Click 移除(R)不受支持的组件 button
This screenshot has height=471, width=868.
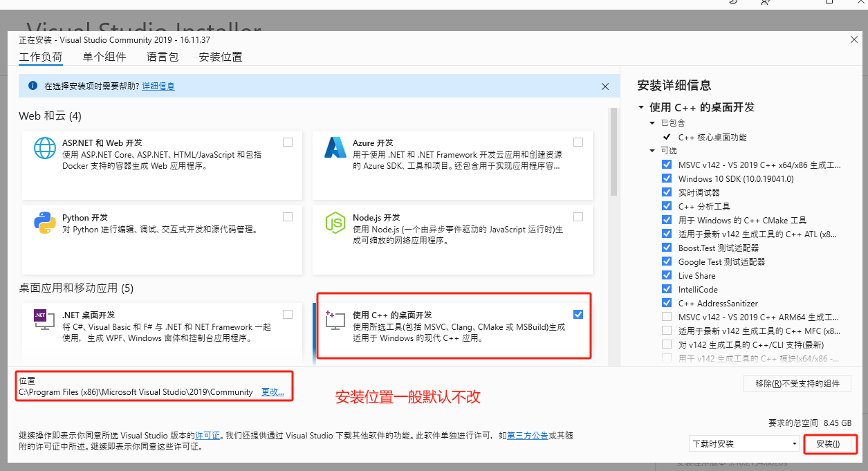(x=797, y=384)
